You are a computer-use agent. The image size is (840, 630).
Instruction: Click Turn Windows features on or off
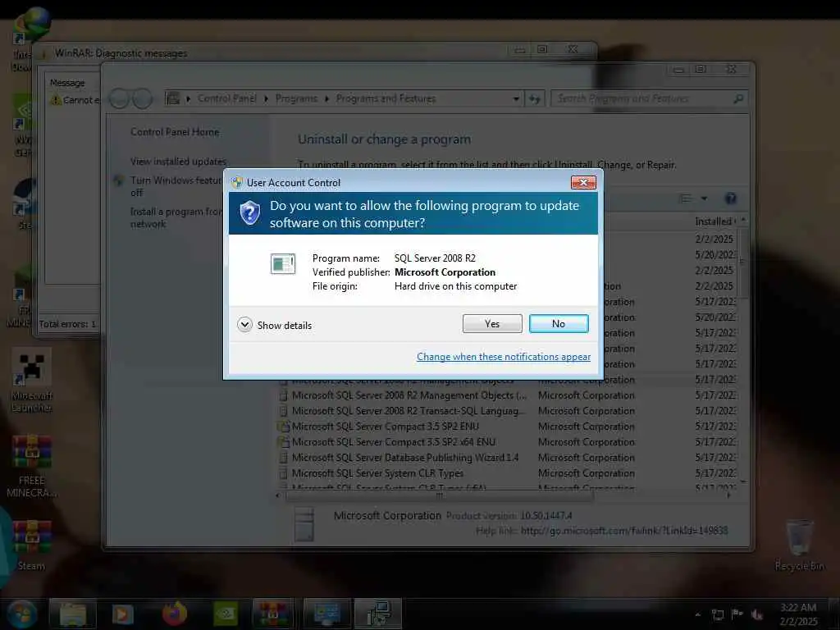(176, 186)
